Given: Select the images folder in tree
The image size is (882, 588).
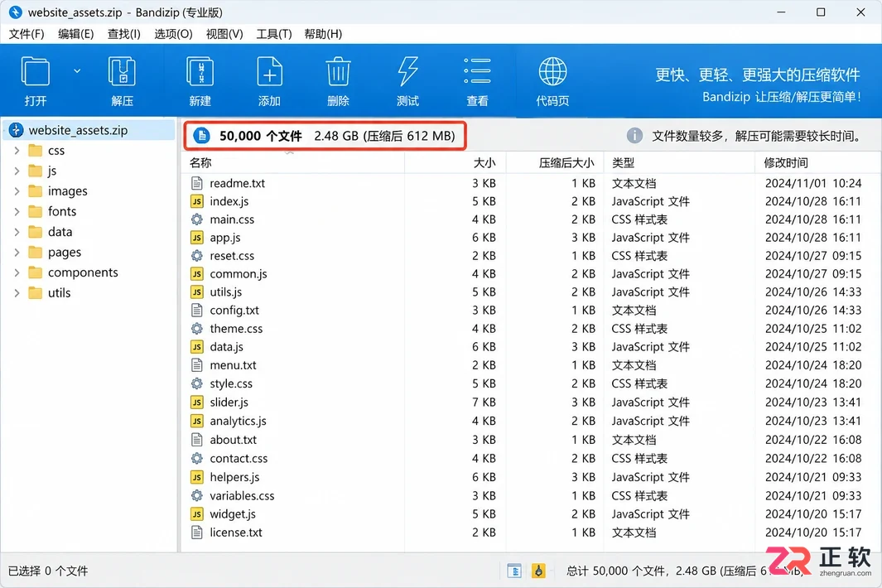Looking at the screenshot, I should point(68,191).
